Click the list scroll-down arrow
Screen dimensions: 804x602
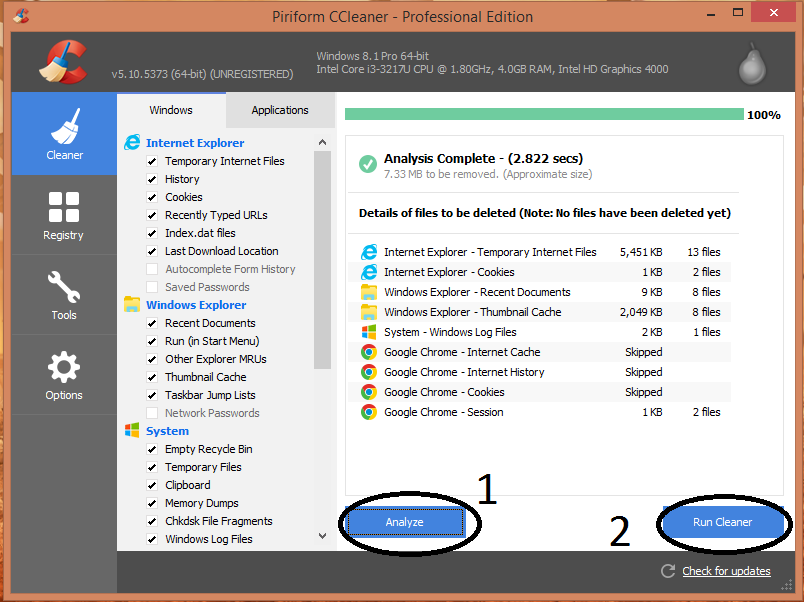pos(323,536)
